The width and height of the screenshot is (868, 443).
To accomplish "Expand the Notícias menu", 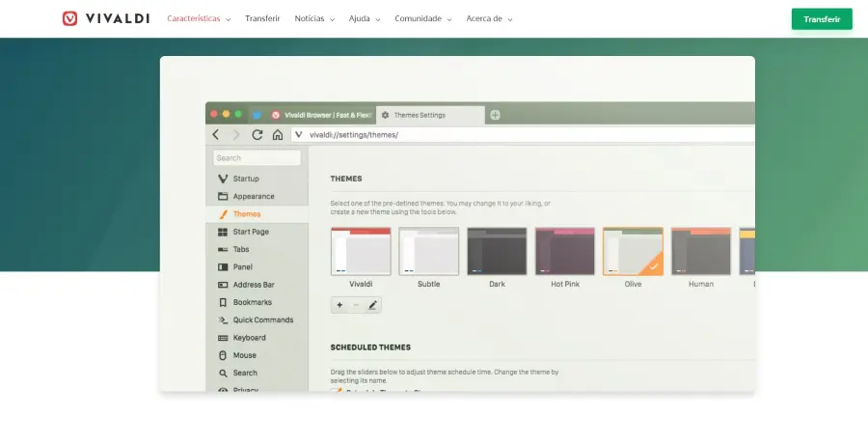I will coord(314,18).
